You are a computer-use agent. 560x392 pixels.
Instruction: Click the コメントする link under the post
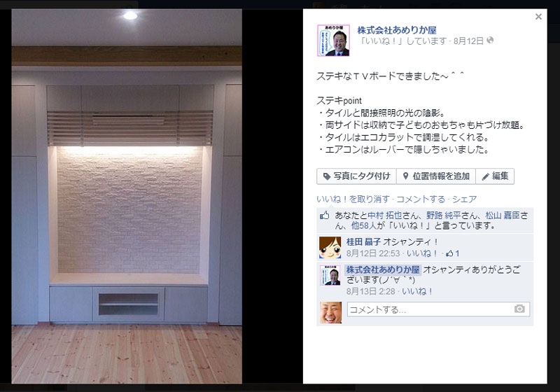click(x=421, y=199)
